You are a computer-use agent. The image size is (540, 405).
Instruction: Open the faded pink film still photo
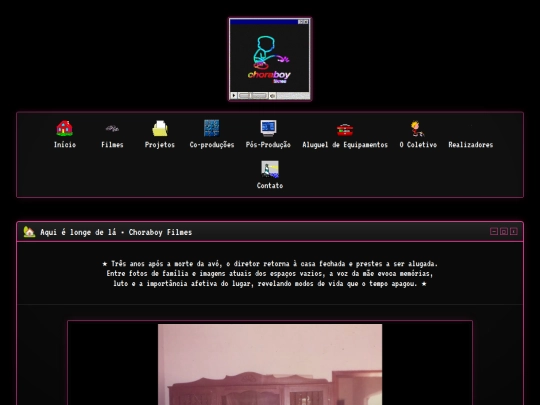[270, 364]
